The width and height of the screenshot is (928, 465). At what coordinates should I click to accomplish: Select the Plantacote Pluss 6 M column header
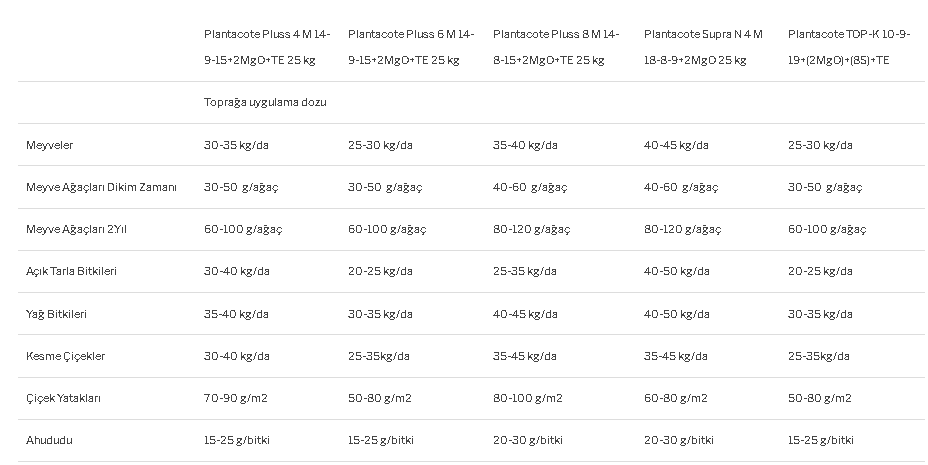(x=411, y=47)
